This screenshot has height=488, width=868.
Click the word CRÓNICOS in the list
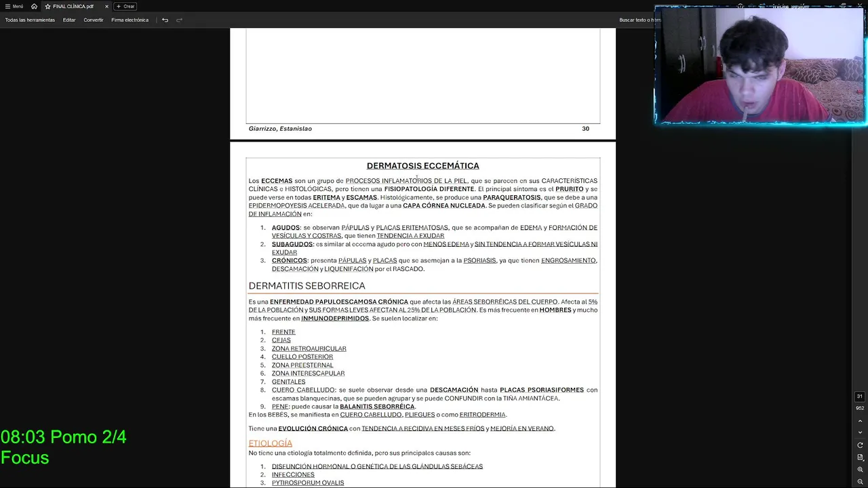tap(290, 260)
